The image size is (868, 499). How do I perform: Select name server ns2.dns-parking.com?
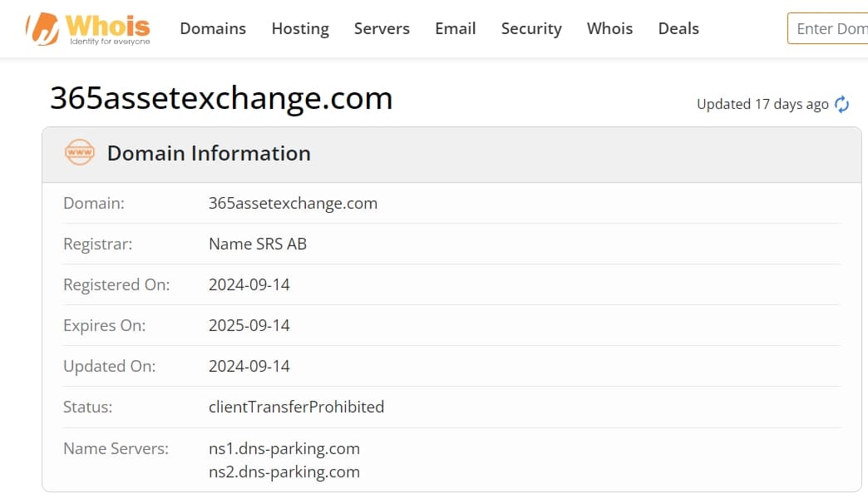[284, 472]
